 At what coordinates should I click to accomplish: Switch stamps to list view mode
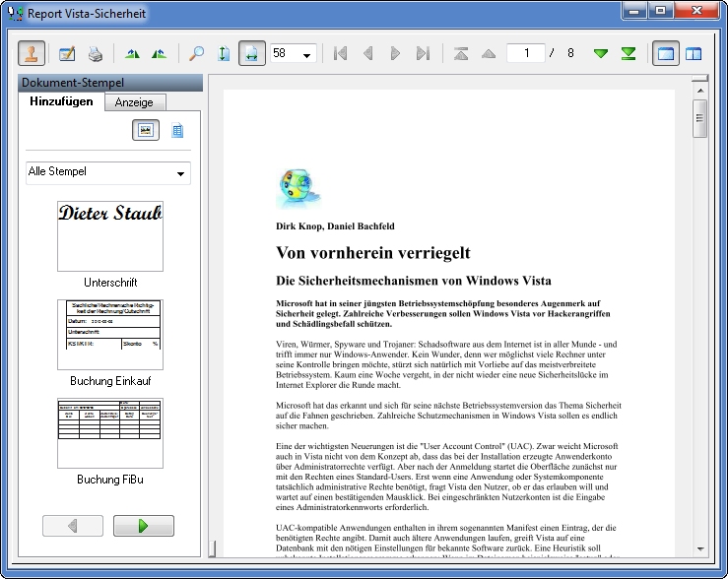[177, 130]
